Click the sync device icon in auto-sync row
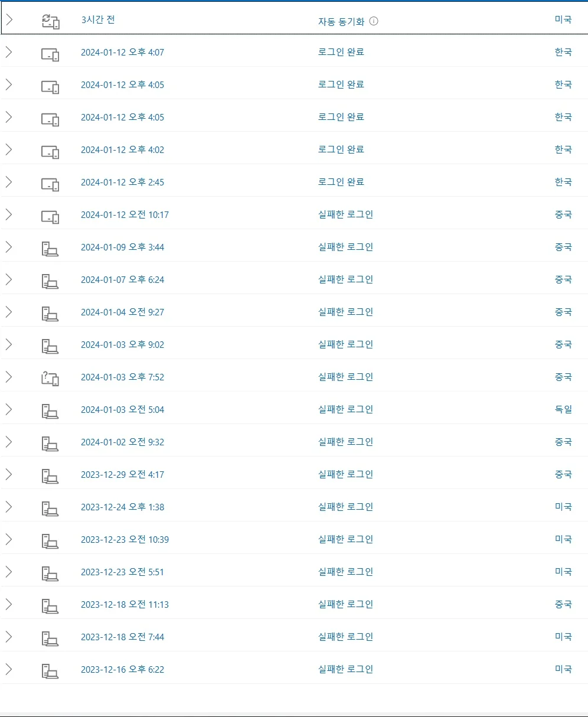This screenshot has height=717, width=588. [50, 22]
